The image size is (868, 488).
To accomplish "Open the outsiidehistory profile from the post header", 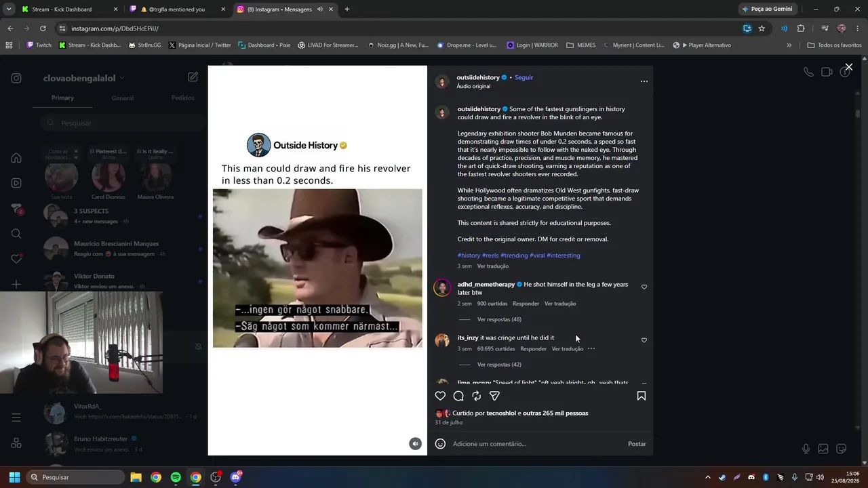I will tap(478, 77).
